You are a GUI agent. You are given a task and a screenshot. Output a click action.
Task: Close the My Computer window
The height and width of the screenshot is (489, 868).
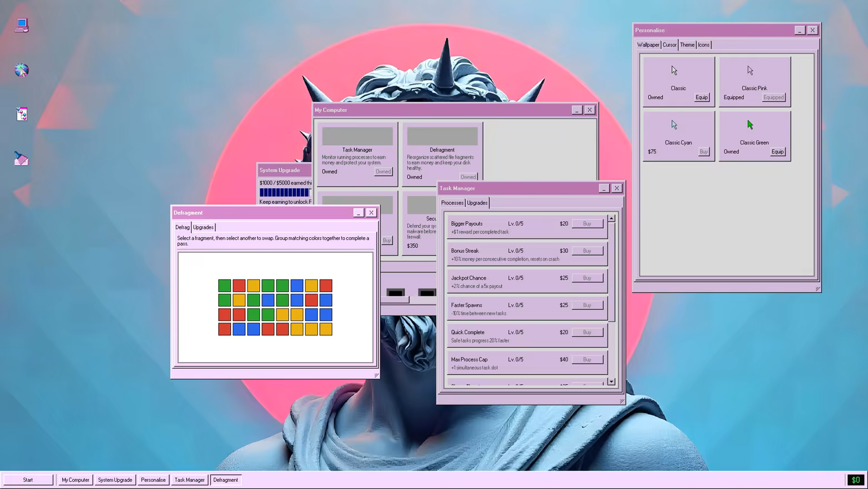click(590, 110)
